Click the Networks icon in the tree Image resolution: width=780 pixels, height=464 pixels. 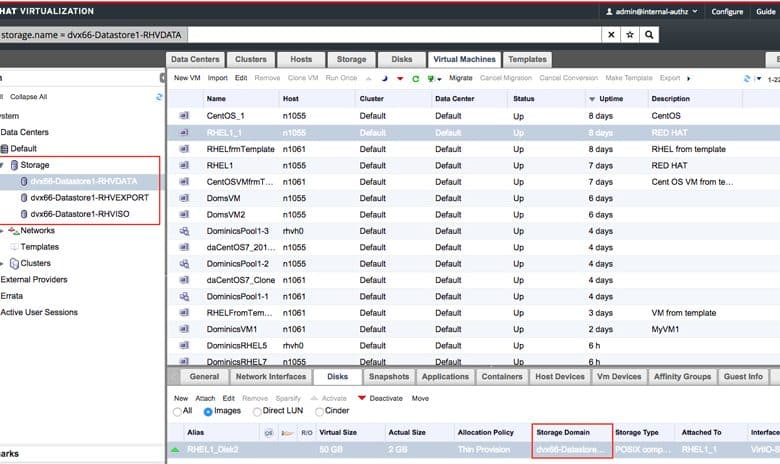13,231
